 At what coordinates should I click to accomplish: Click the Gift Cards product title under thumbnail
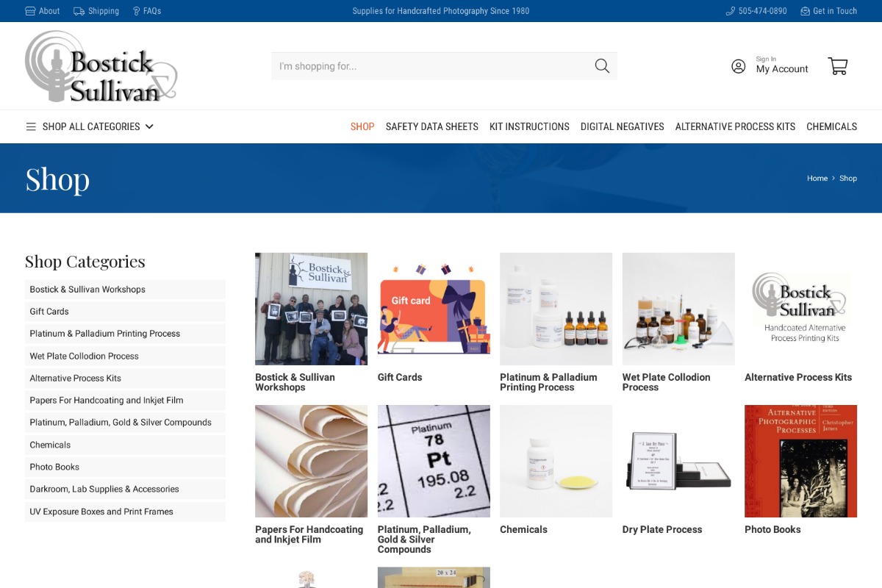tap(400, 377)
